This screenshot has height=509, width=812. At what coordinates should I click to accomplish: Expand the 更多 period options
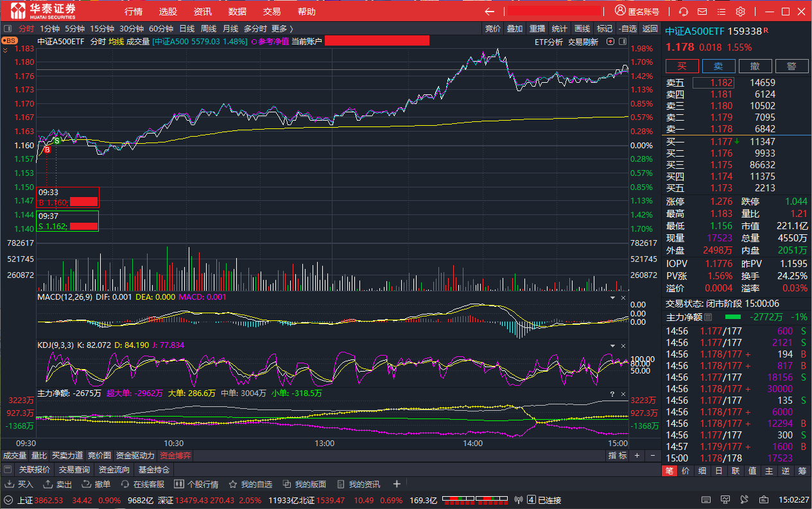pyautogui.click(x=282, y=28)
